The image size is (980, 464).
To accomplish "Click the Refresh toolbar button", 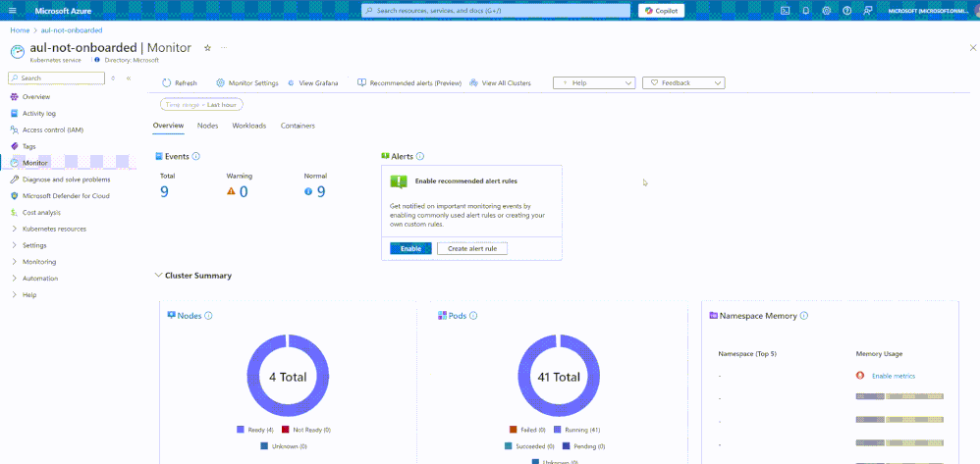I will pyautogui.click(x=180, y=83).
